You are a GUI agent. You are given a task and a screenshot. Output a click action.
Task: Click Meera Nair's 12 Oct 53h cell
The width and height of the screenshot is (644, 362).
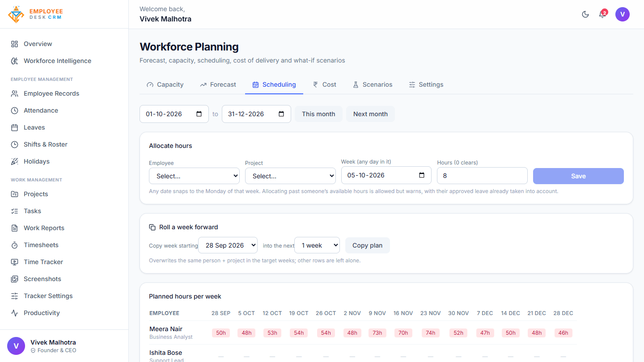[273, 333]
